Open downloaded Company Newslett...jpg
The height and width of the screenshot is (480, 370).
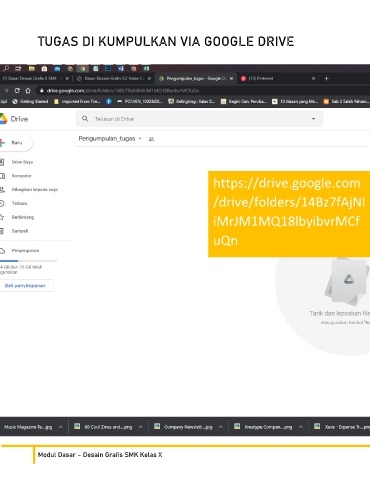point(183,427)
